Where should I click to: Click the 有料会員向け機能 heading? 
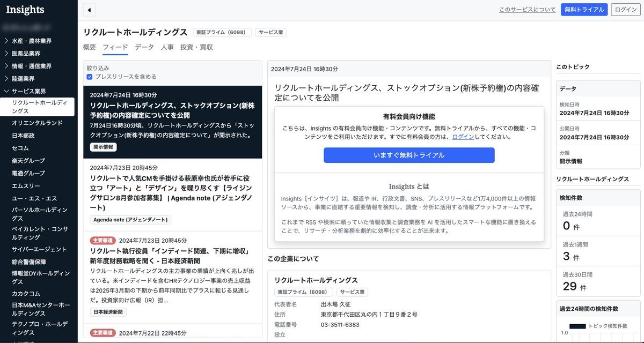(409, 116)
